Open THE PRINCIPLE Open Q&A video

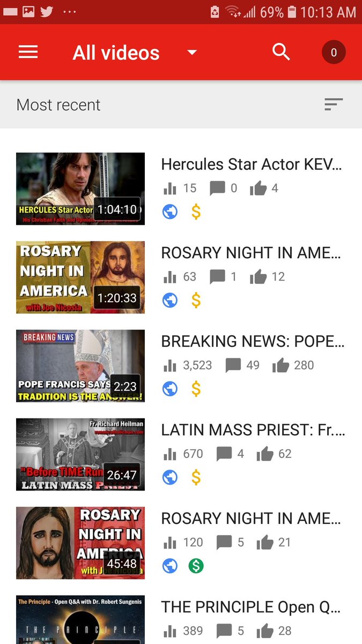point(181,618)
